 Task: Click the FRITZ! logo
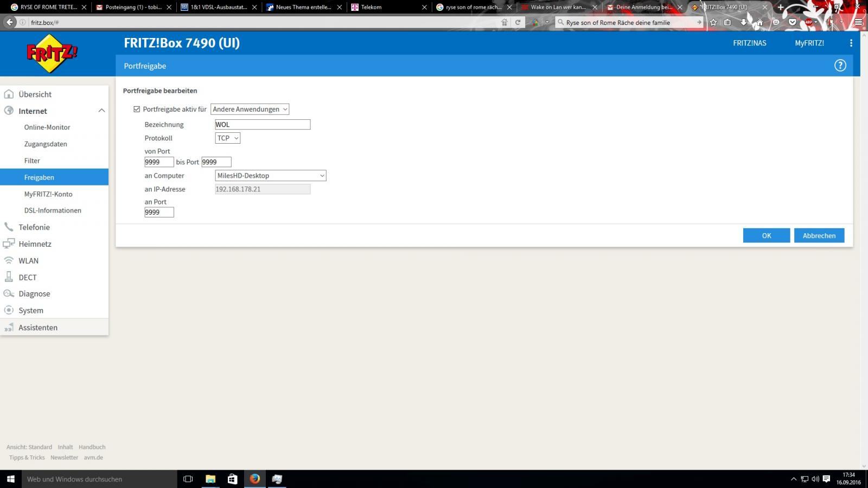coord(52,53)
